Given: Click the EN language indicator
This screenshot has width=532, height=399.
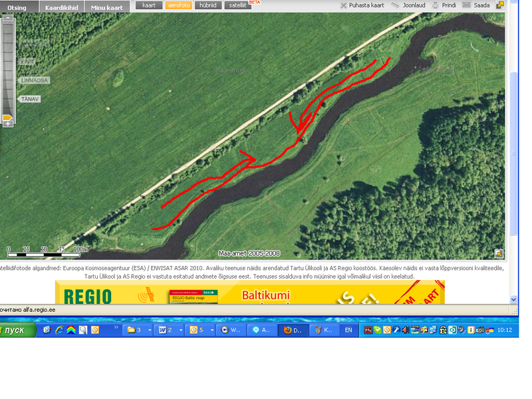Looking at the screenshot, I should [348, 330].
